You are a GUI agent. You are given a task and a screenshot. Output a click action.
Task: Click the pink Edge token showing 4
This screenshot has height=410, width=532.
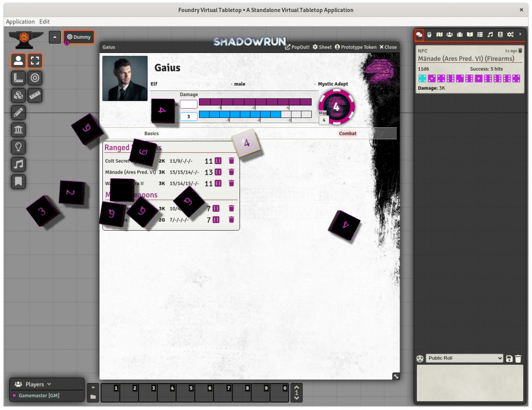tap(337, 107)
